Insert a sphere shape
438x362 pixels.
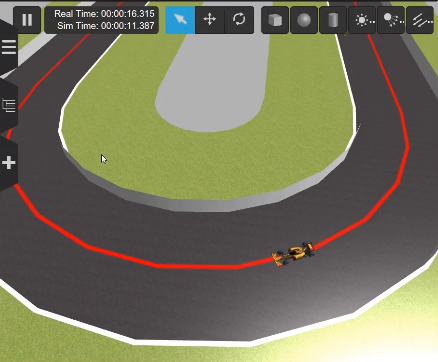(x=304, y=20)
